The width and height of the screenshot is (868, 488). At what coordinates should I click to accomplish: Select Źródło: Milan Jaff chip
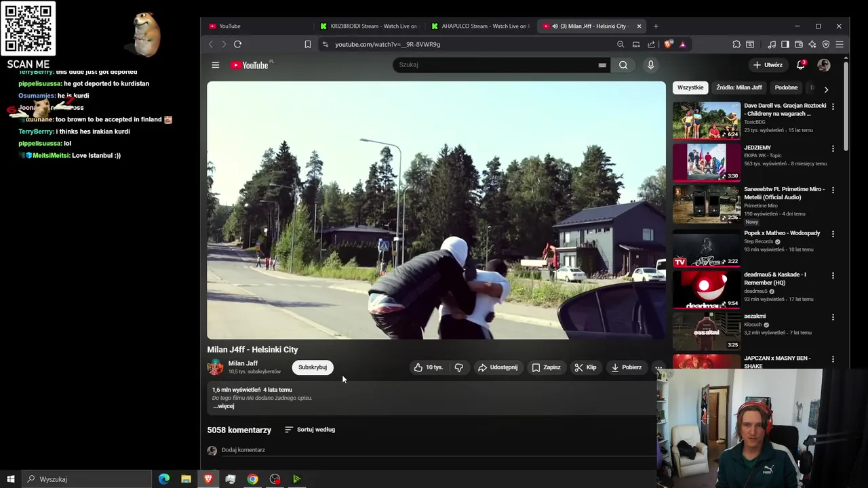point(739,87)
